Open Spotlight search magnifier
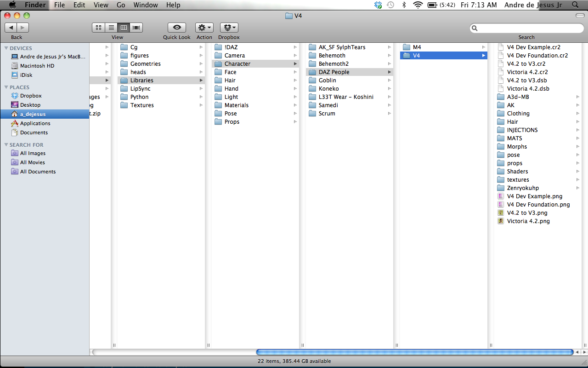588x368 pixels. [x=575, y=5]
